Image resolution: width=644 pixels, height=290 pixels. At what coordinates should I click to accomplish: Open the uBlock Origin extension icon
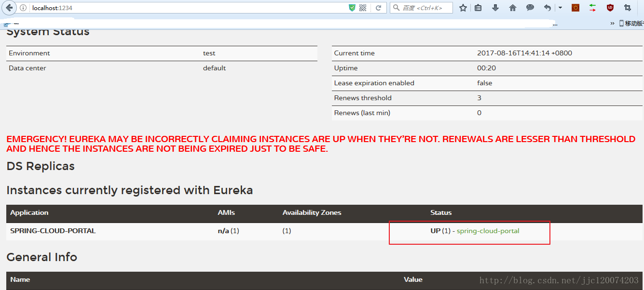click(610, 8)
